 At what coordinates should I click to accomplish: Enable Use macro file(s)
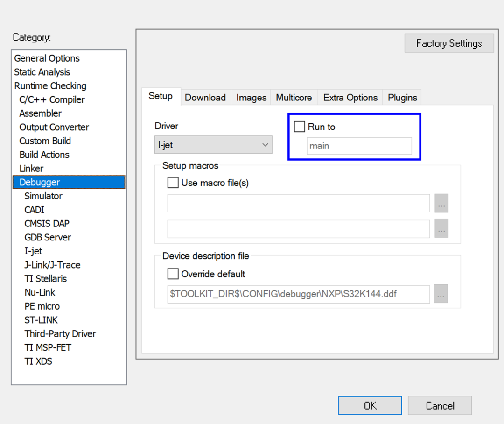tap(173, 183)
